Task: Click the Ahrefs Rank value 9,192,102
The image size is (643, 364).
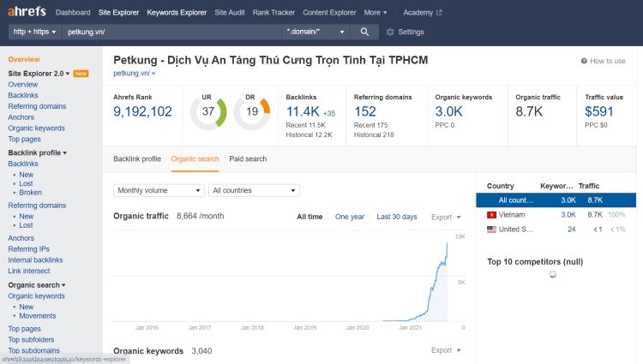Action: [x=142, y=111]
